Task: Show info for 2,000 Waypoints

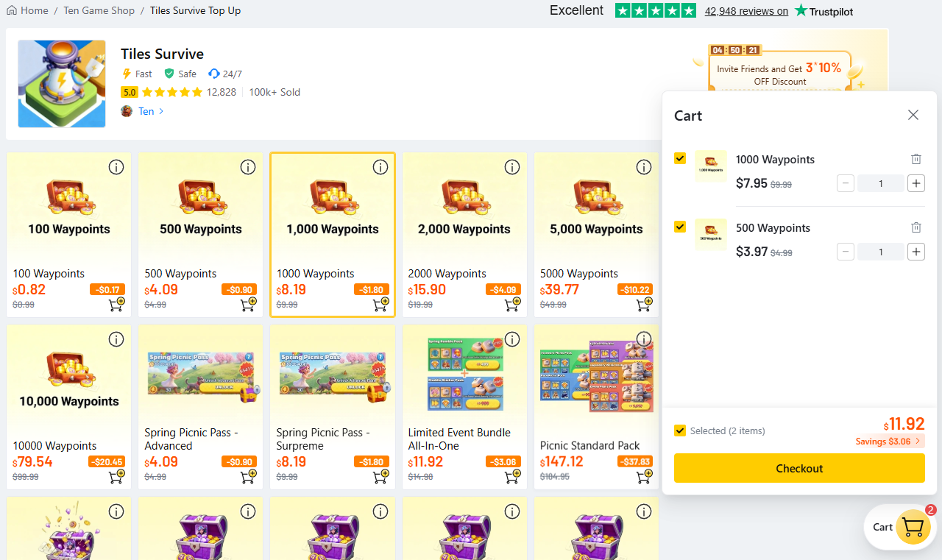Action: [512, 168]
